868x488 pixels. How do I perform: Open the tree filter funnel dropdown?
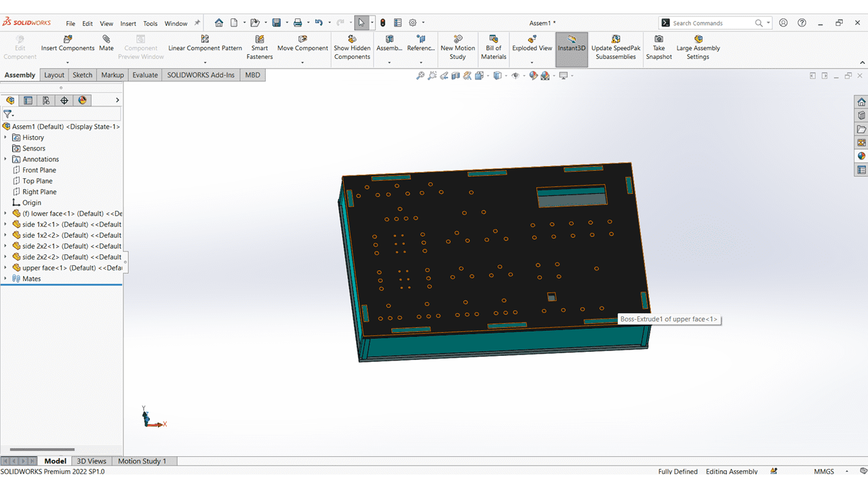(x=8, y=114)
